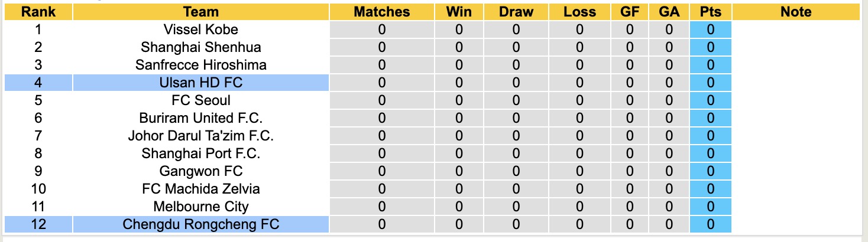Click the Win column header
The width and height of the screenshot is (868, 242).
tap(459, 12)
